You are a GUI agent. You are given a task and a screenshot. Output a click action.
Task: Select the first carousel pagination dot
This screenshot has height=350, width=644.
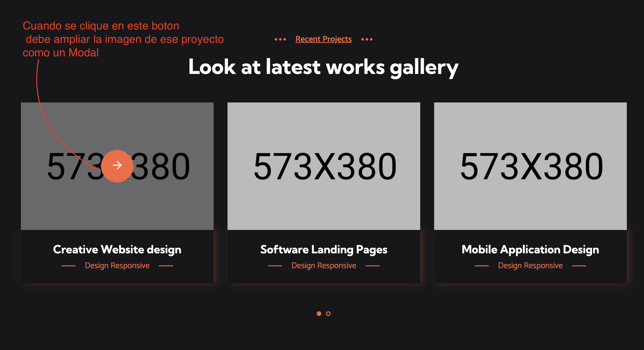click(319, 314)
